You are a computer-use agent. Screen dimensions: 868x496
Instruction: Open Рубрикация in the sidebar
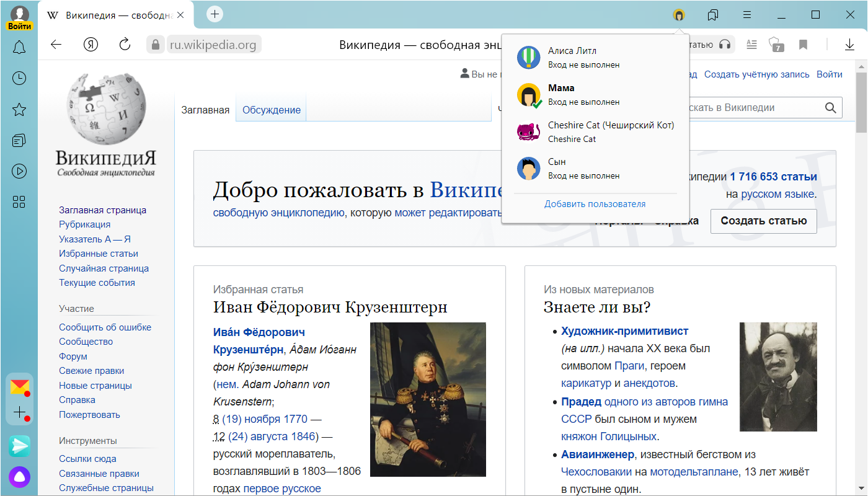click(x=85, y=224)
